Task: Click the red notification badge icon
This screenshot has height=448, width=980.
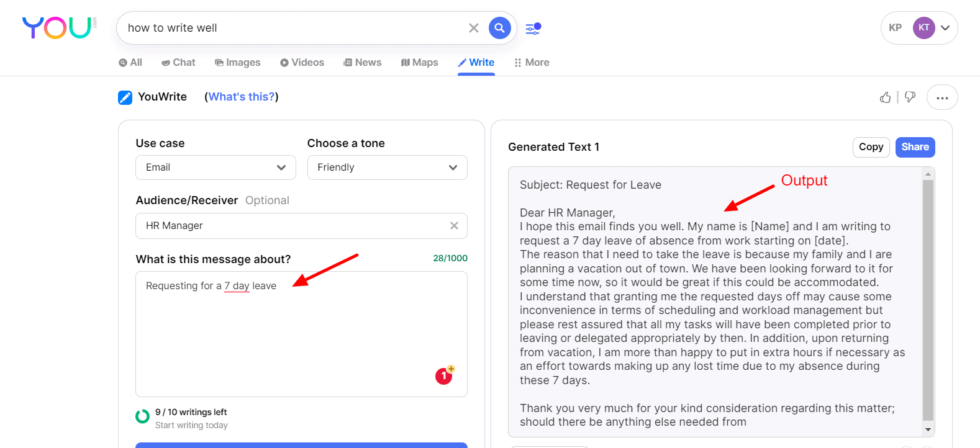Action: 444,376
